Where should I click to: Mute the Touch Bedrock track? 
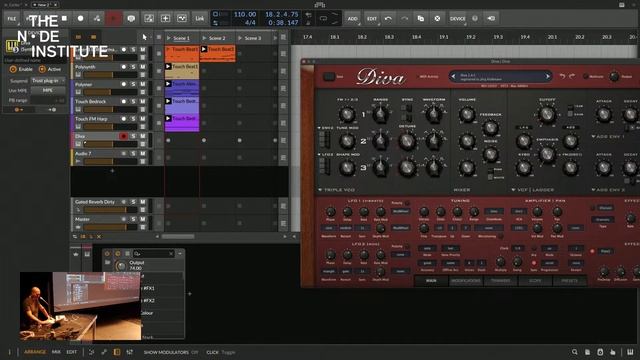pos(142,101)
